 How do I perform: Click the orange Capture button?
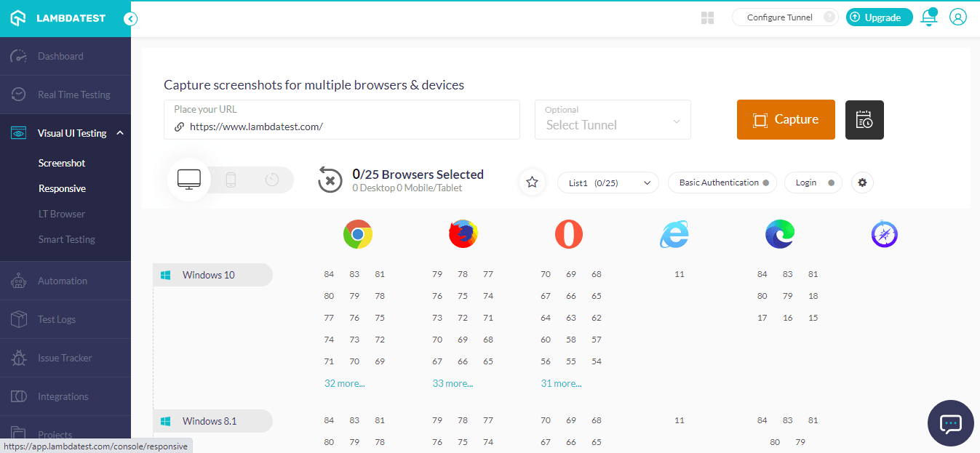coord(786,120)
